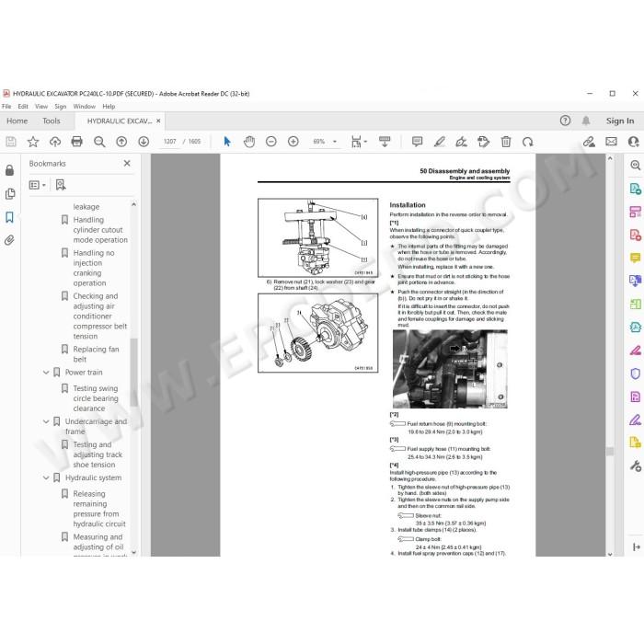Collapse the right tools pane arrow
This screenshot has width=644, height=644.
(x=637, y=547)
